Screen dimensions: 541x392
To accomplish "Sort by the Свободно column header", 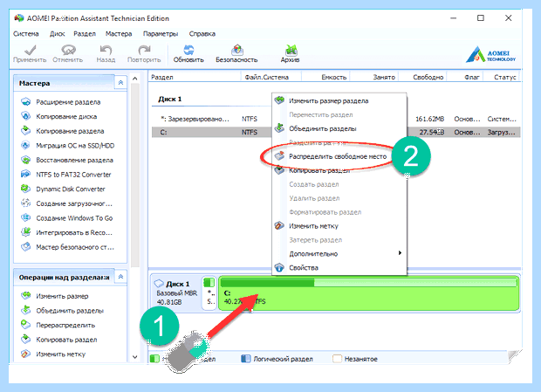I will point(423,77).
